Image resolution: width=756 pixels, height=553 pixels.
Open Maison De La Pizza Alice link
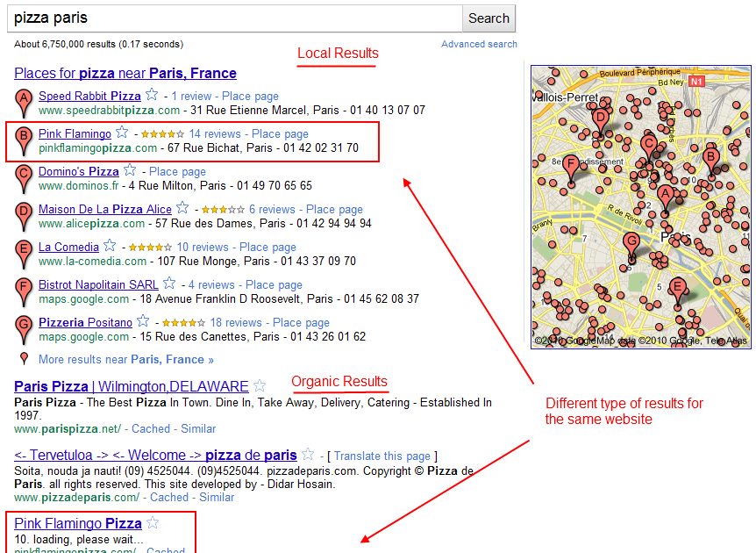coord(105,209)
